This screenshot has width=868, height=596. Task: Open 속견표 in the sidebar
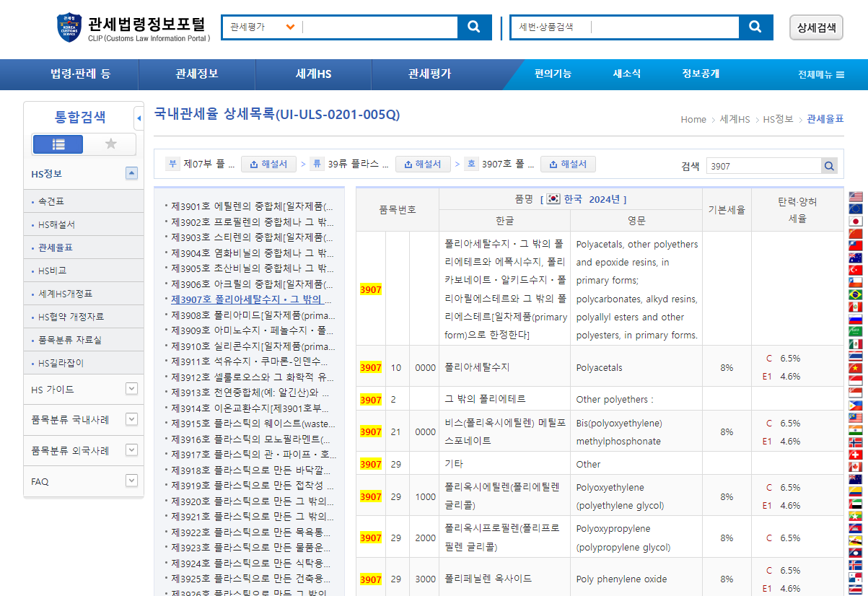(x=51, y=201)
